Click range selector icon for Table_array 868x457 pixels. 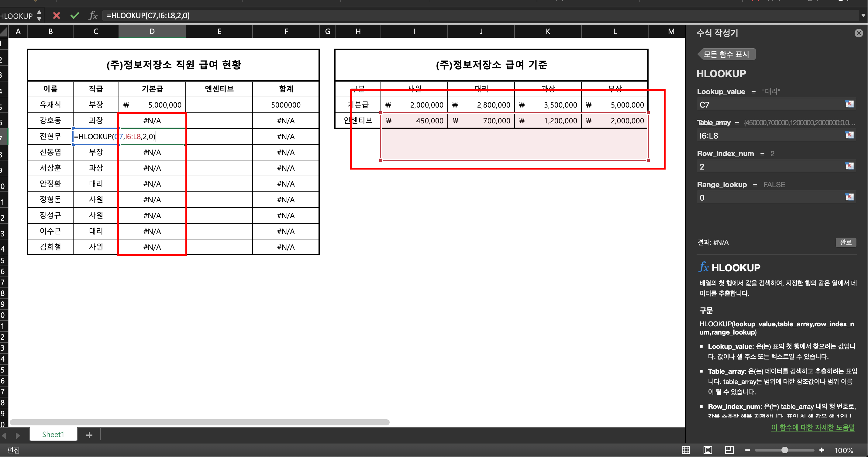tap(849, 135)
